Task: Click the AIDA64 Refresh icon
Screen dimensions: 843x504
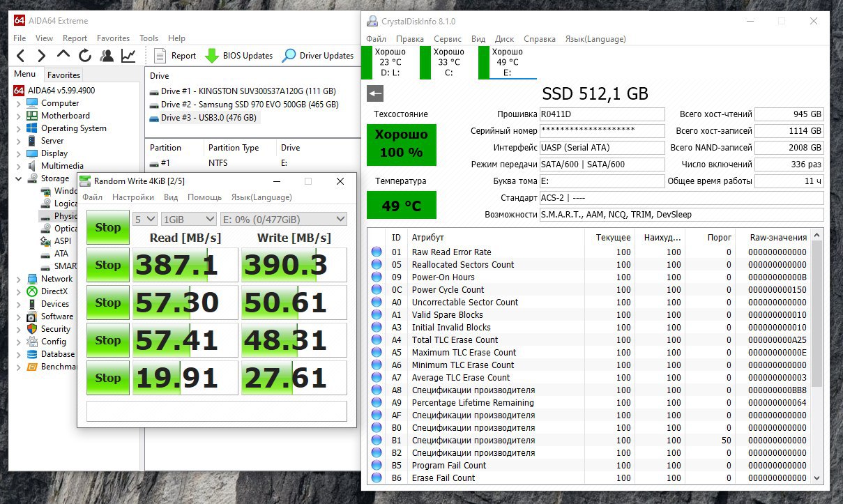Action: pyautogui.click(x=85, y=56)
